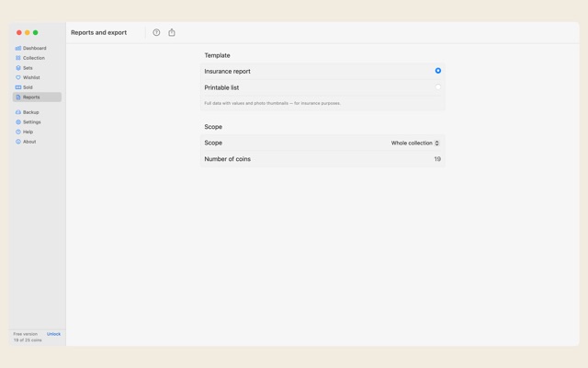588x368 pixels.
Task: Click the '19 of 25 coins' text
Action: point(28,340)
